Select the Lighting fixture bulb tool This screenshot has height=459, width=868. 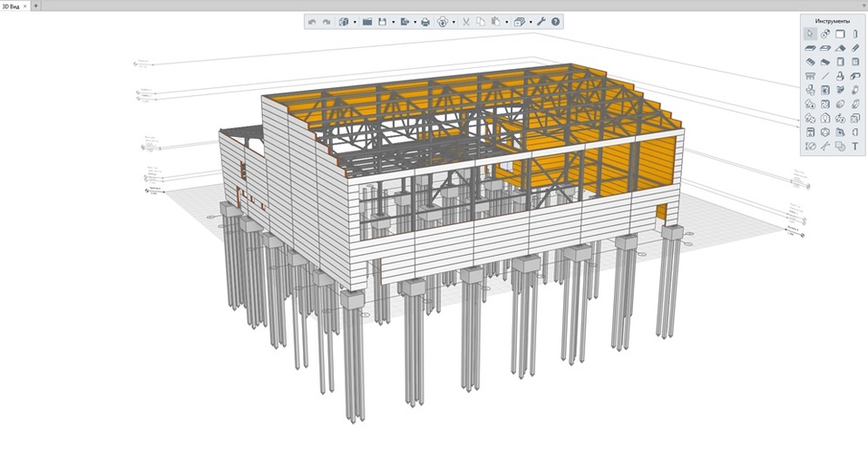(825, 118)
